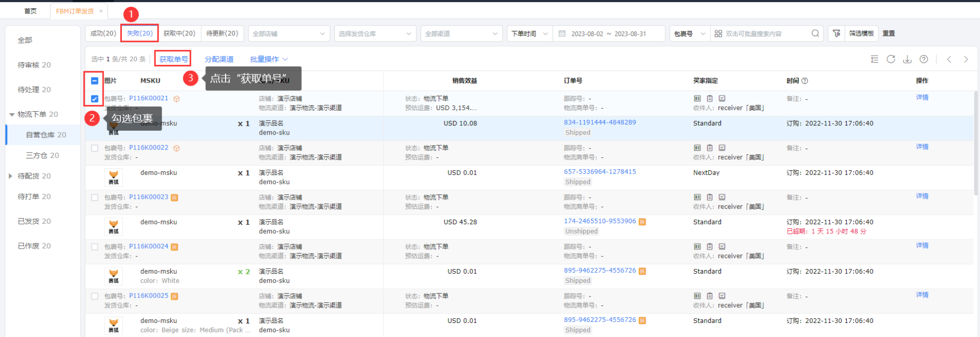The height and width of the screenshot is (337, 980).
Task: Click the batch search grid icon
Action: (x=718, y=33)
